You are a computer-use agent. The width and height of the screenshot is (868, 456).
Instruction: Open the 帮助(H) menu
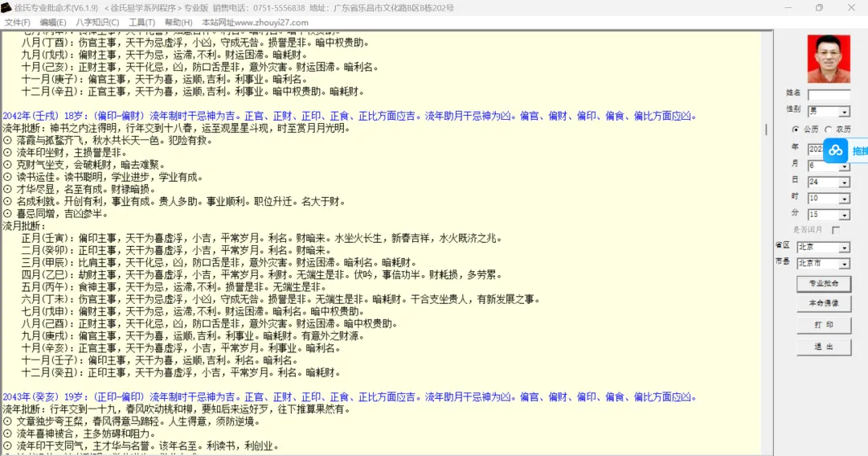[x=178, y=23]
